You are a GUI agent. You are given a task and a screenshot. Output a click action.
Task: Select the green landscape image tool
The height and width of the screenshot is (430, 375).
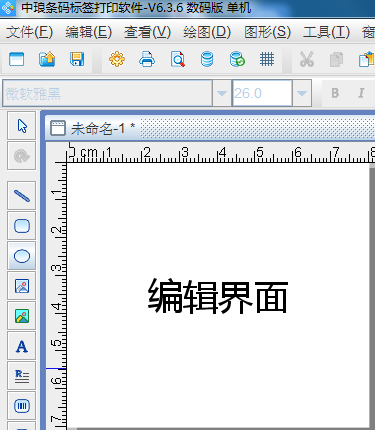pyautogui.click(x=22, y=316)
